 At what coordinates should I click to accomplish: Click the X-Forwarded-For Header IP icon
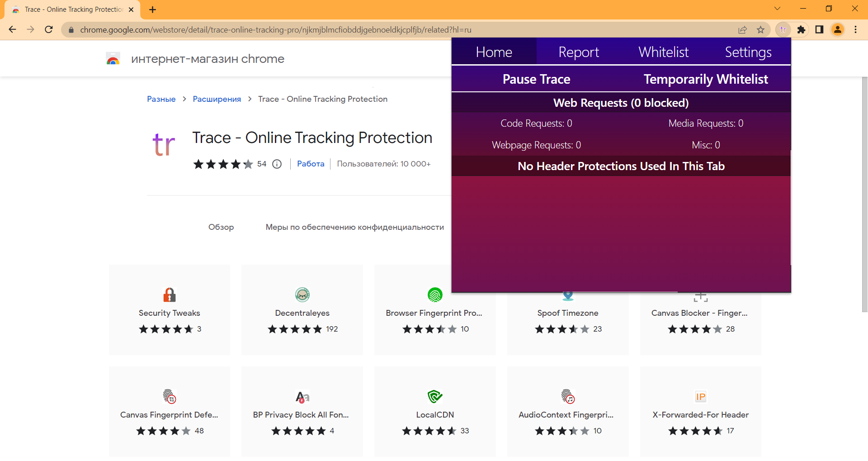point(700,396)
